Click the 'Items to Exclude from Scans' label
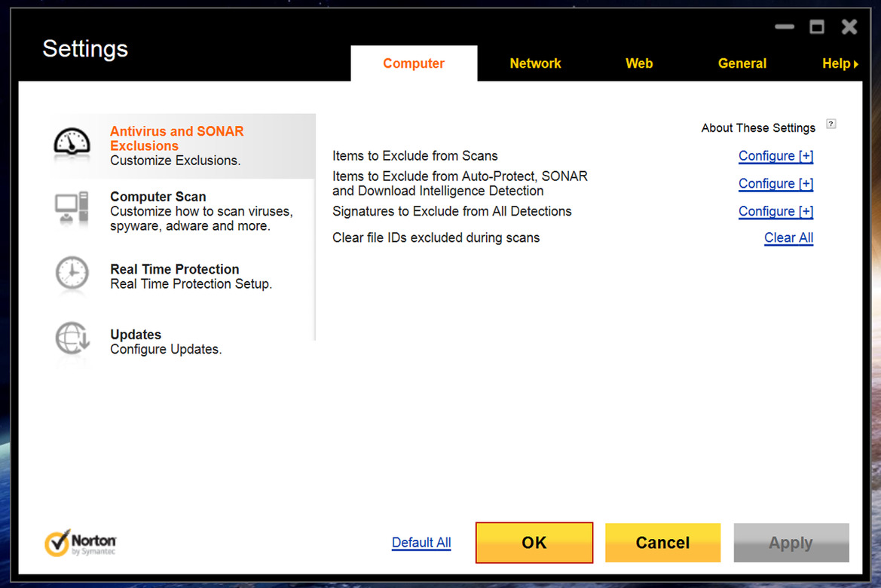881x588 pixels. [415, 156]
